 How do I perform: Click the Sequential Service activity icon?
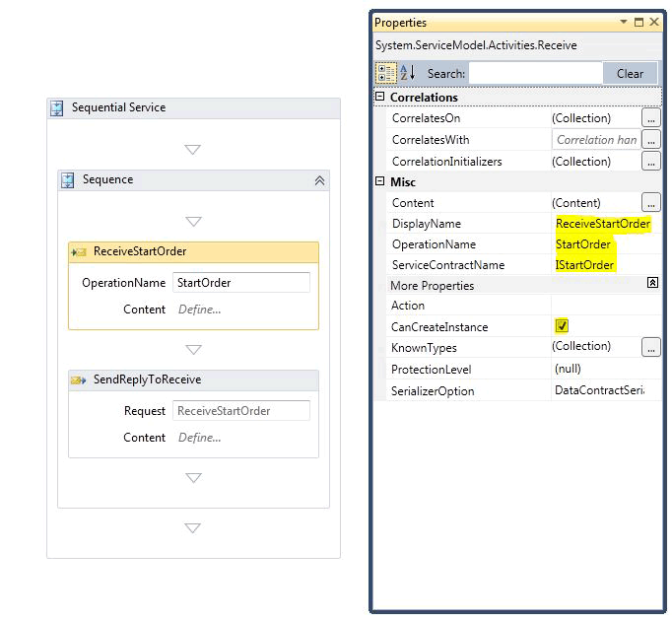click(56, 108)
